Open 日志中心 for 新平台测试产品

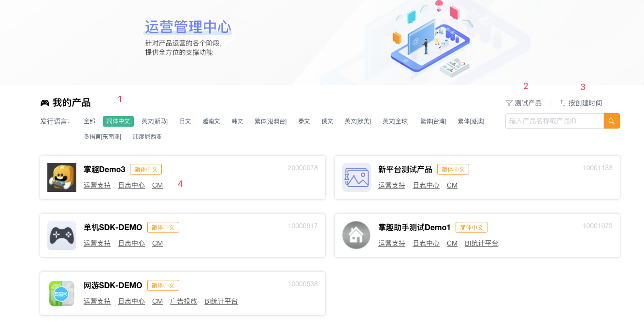pyautogui.click(x=426, y=185)
